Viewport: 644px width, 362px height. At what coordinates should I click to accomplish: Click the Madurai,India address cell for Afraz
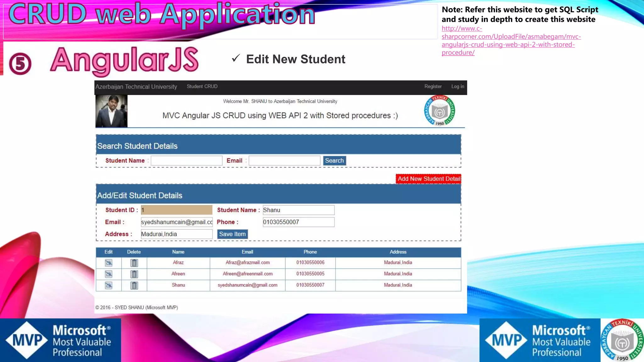(x=398, y=262)
